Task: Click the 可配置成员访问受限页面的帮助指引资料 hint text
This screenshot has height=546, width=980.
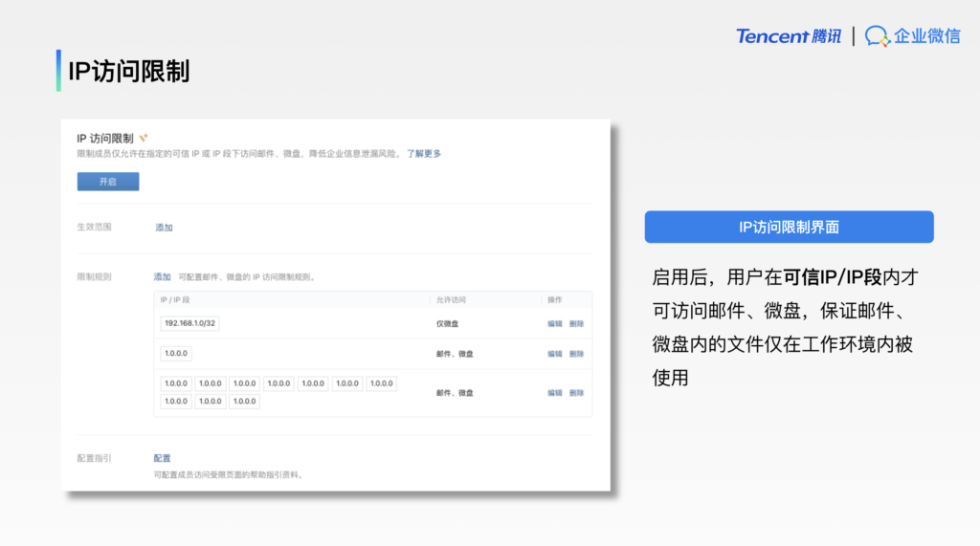Action: pos(229,475)
